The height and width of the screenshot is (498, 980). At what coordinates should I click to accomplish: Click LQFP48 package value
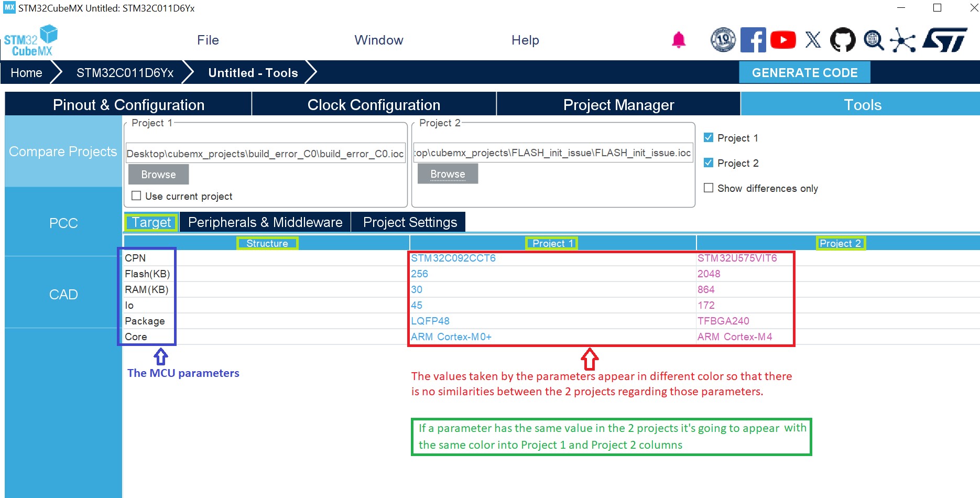[430, 321]
